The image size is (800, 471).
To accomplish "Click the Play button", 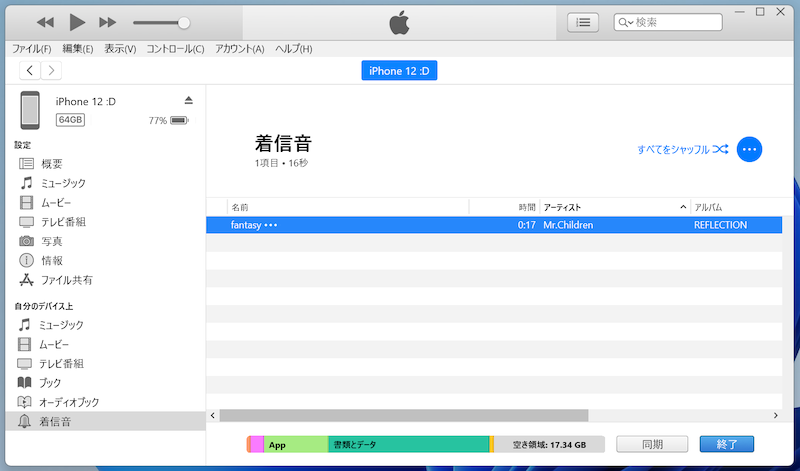I will [77, 22].
